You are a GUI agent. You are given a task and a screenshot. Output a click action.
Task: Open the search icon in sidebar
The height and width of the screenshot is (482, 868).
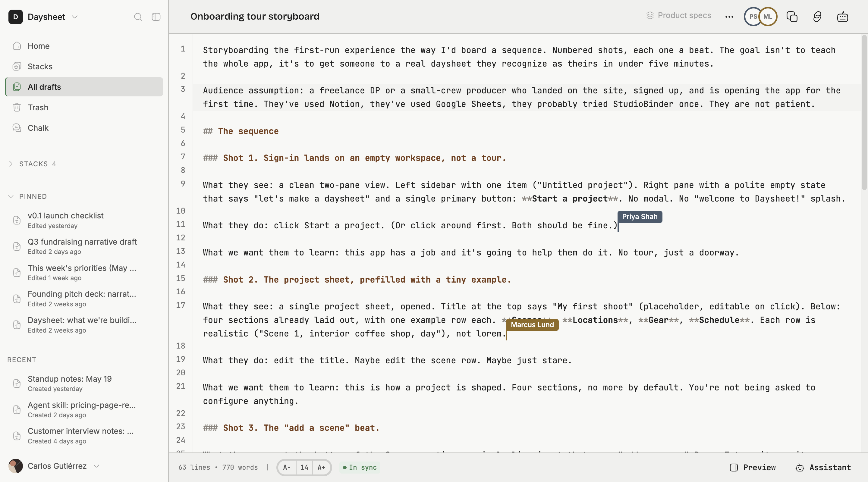138,17
